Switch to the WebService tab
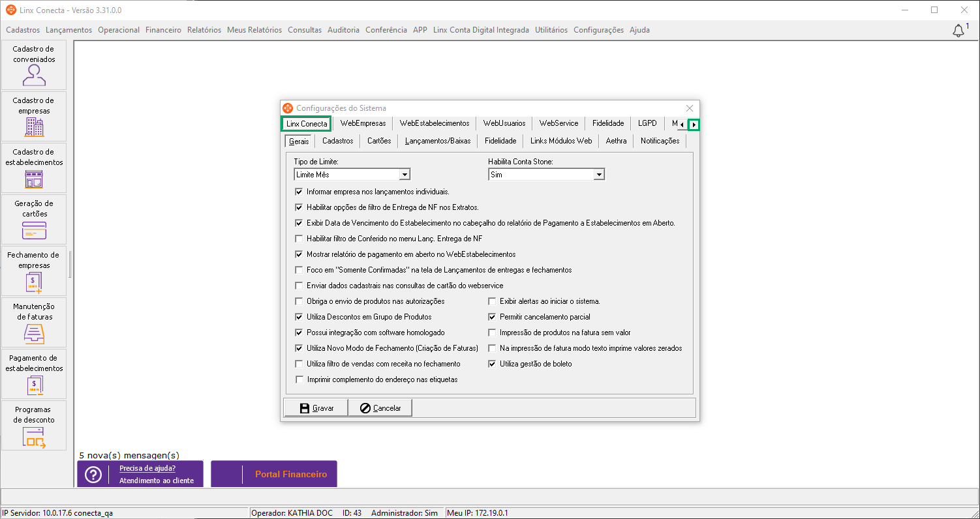This screenshot has height=519, width=980. (x=559, y=123)
